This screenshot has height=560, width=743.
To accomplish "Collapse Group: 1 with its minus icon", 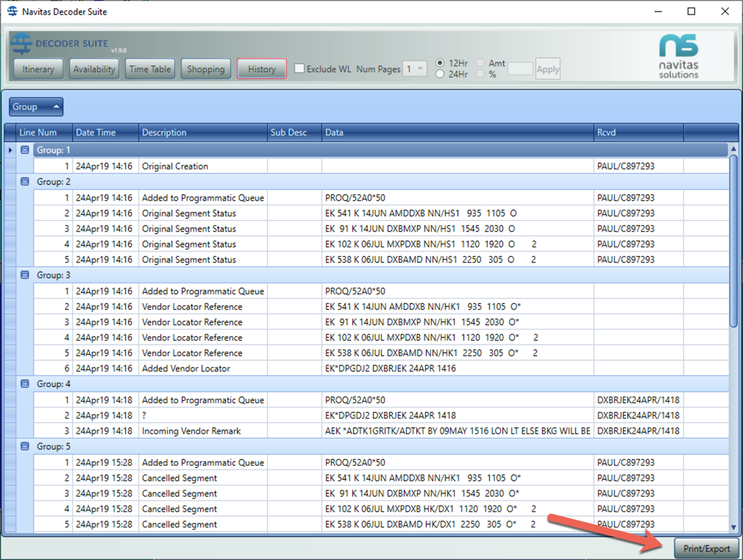I will pos(25,150).
